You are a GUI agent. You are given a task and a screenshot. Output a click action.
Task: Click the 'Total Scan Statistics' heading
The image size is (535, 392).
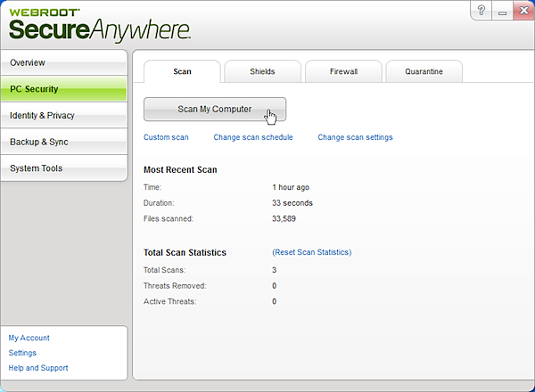click(x=185, y=253)
